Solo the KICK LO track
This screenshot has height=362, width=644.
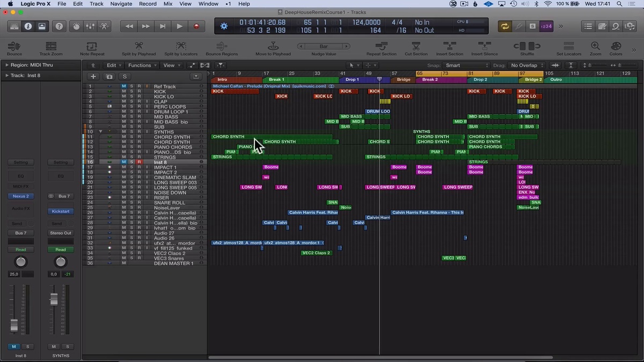tap(131, 97)
